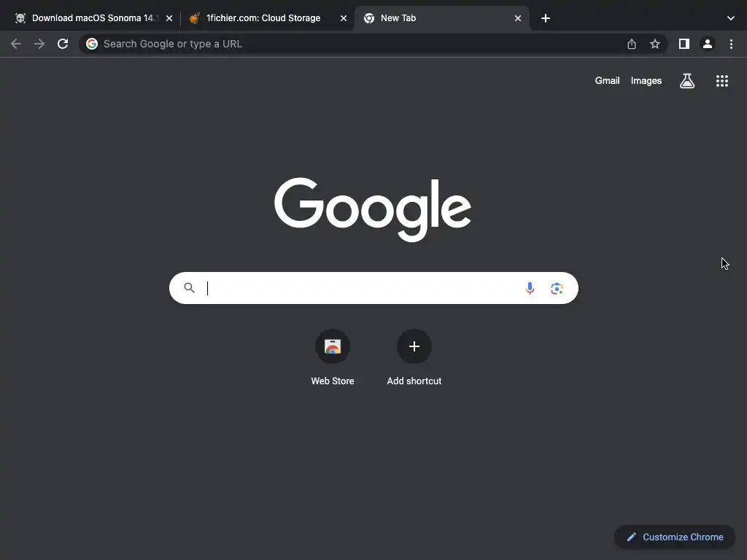
Task: Search by image with Google Lens
Action: point(557,288)
